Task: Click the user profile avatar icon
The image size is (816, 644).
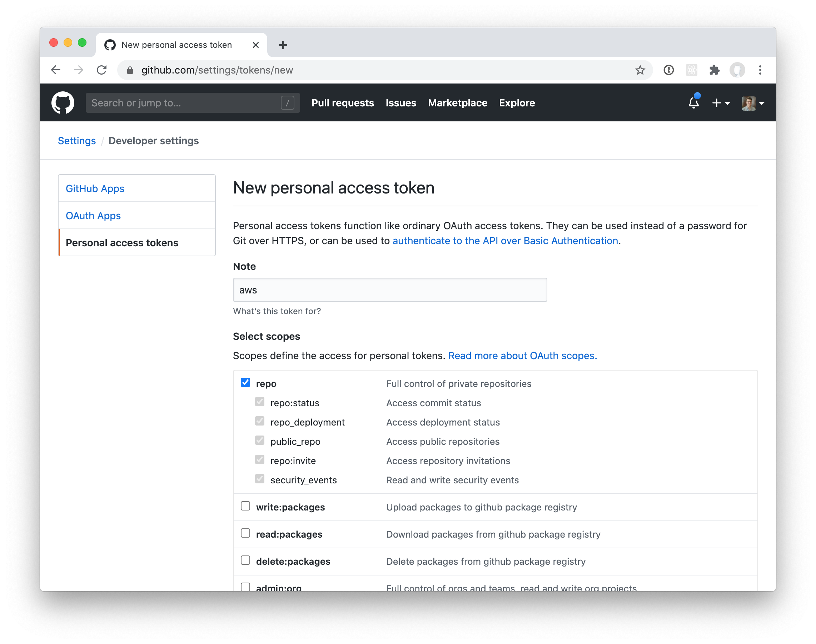Action: tap(748, 102)
